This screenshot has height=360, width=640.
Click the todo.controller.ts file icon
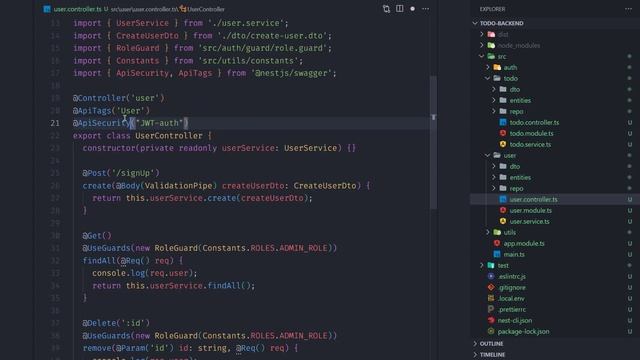pyautogui.click(x=503, y=122)
